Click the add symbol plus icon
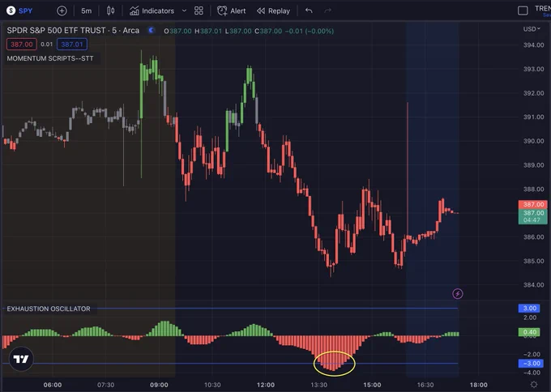The image size is (551, 392). tap(62, 11)
